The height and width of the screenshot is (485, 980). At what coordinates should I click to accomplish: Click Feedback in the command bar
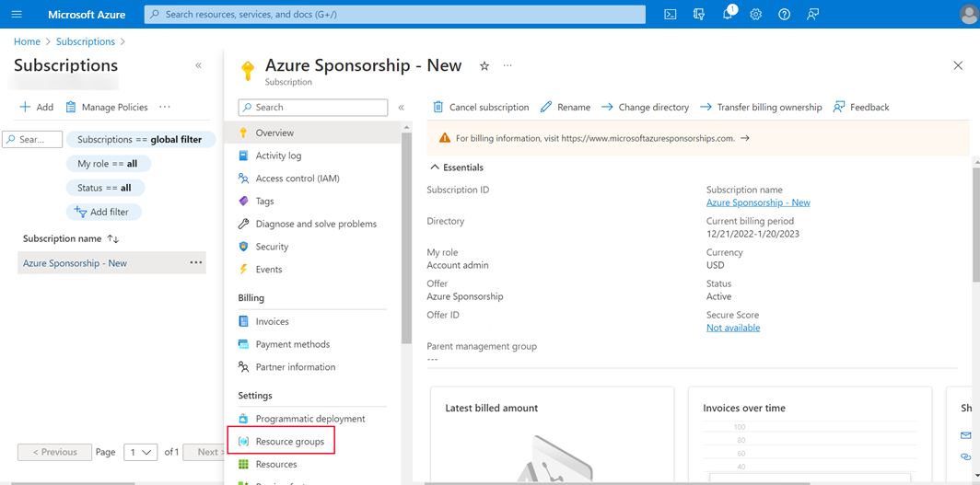[x=860, y=108]
